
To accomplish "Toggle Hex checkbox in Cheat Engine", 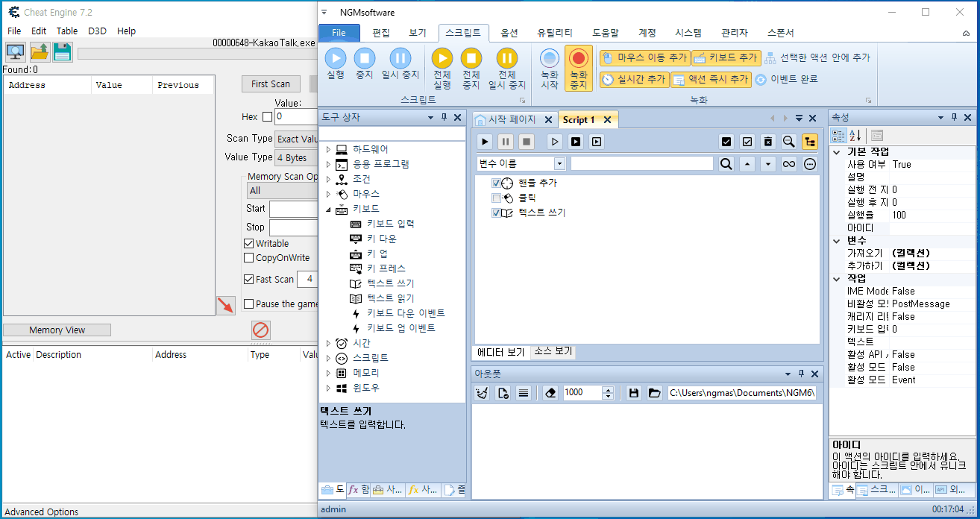I will pos(268,117).
